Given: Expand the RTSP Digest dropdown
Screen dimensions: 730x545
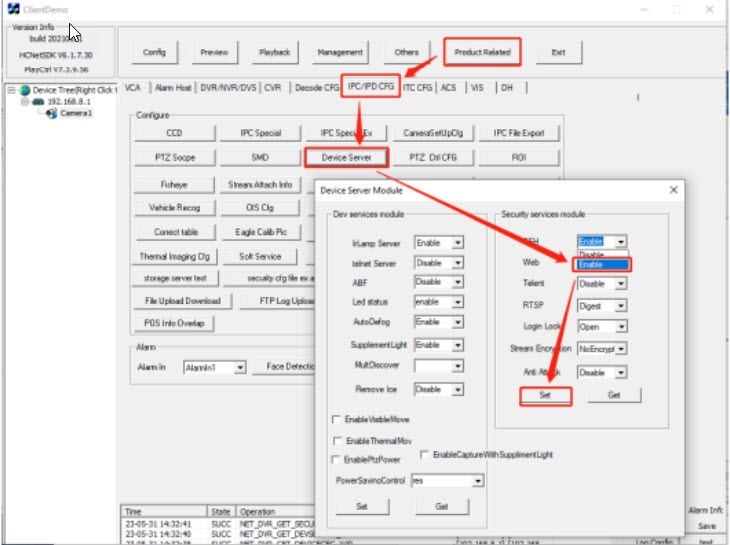Looking at the screenshot, I should [620, 305].
